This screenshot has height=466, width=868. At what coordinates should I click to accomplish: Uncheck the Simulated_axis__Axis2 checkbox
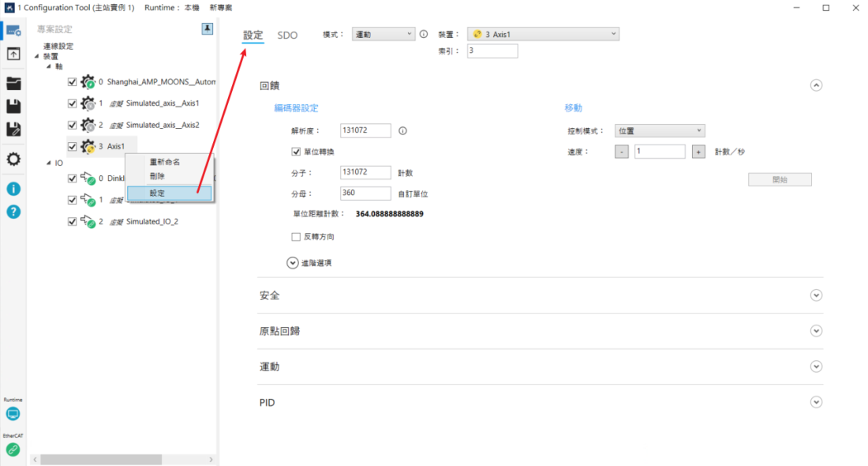click(x=73, y=125)
